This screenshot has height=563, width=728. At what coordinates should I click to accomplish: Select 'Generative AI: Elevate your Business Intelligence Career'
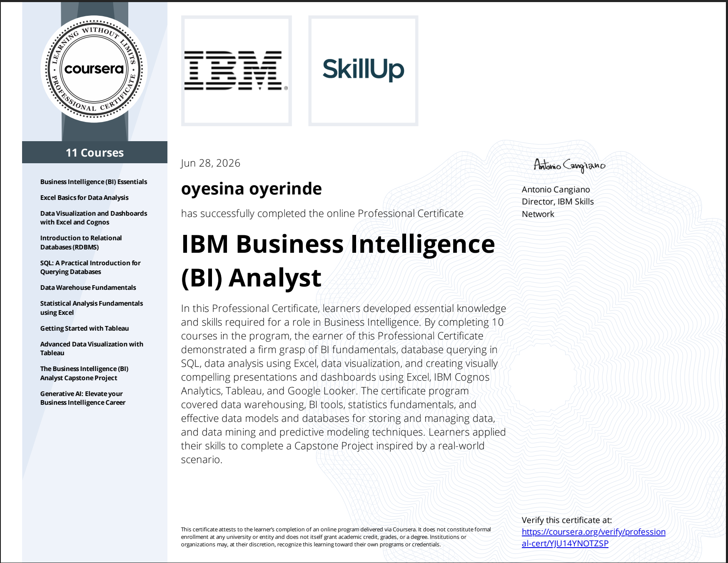[x=83, y=398]
